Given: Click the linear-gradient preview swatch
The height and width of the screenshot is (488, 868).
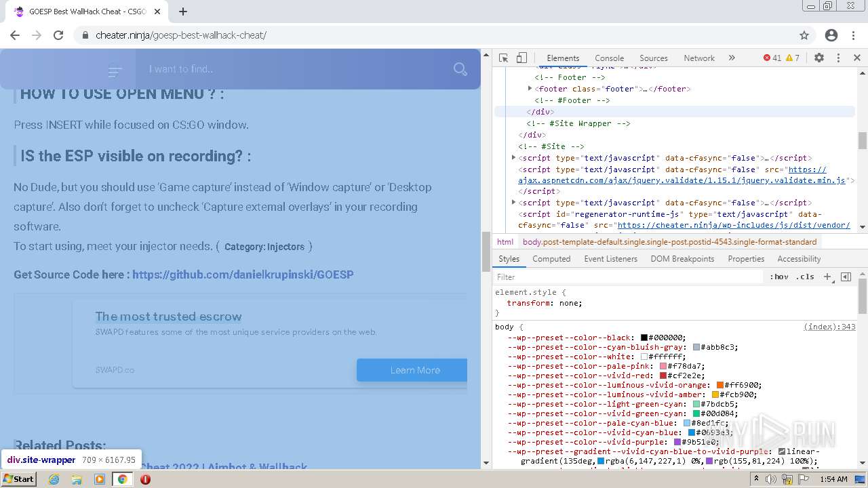Looking at the screenshot, I should 782,451.
